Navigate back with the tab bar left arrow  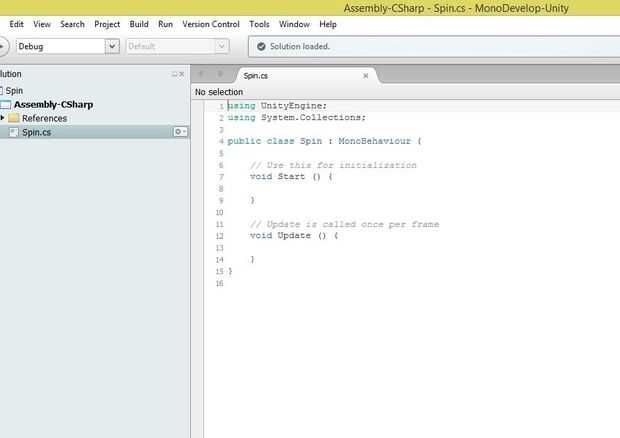(201, 74)
